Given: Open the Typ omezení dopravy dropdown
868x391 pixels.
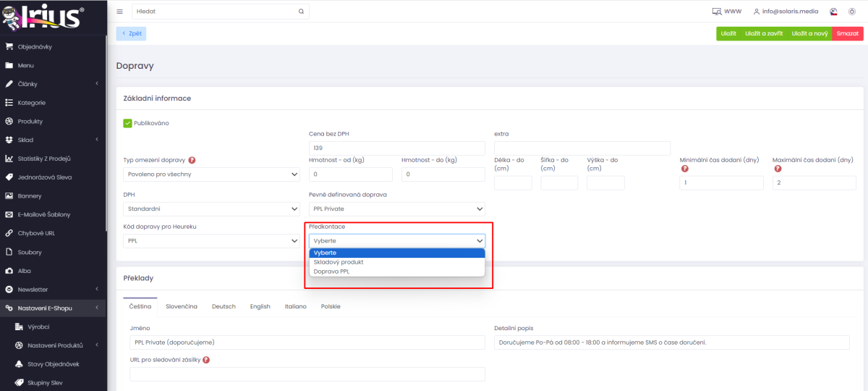Looking at the screenshot, I should pos(211,175).
